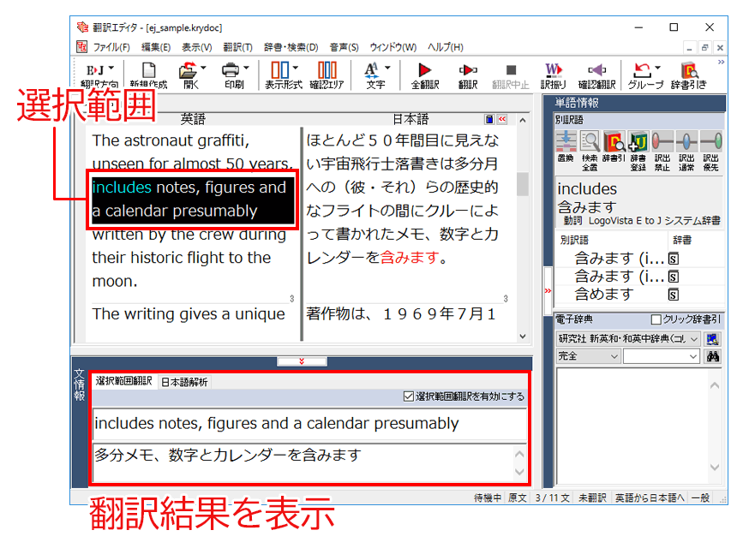Open the search-term combo box next to 完全
749x560 pixels.
(x=662, y=356)
